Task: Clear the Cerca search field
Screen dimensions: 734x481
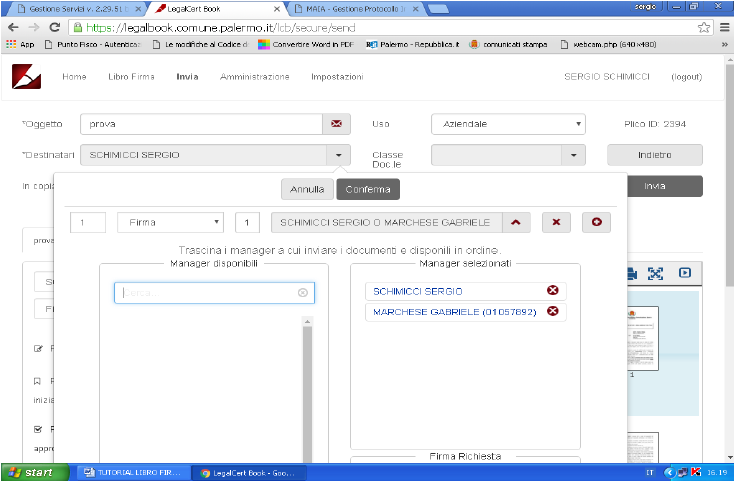Action: pos(303,293)
